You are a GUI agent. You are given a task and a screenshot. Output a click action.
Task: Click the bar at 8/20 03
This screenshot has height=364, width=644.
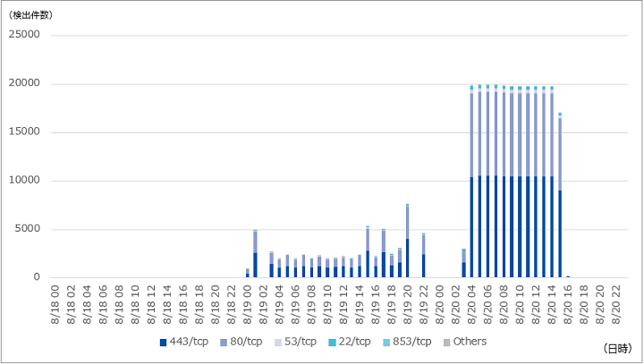point(463,263)
